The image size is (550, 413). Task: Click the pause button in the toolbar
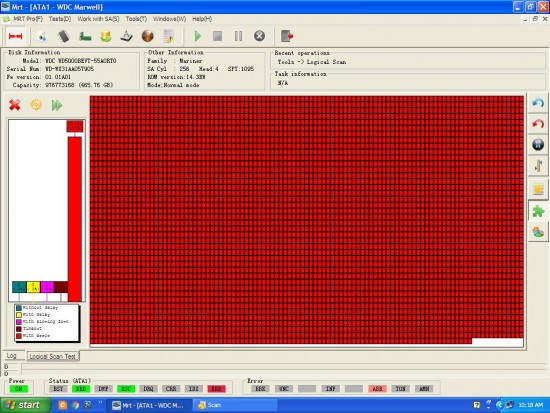(x=239, y=36)
